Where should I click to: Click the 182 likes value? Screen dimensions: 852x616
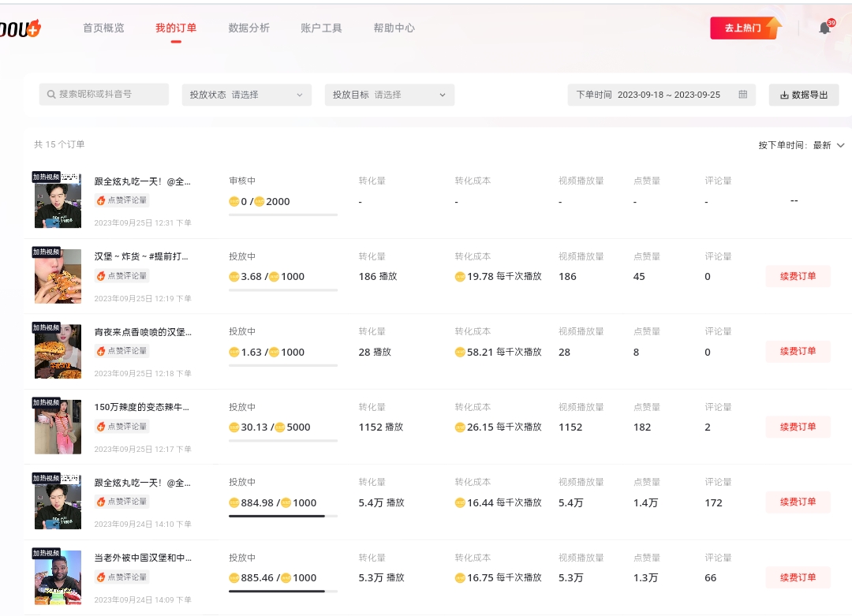point(641,427)
